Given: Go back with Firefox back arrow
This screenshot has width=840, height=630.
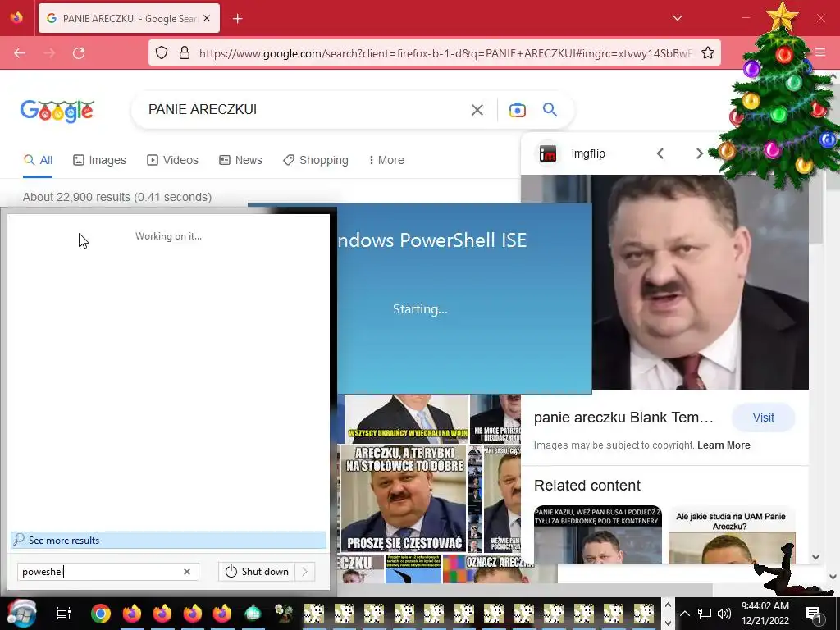Looking at the screenshot, I should (x=20, y=53).
